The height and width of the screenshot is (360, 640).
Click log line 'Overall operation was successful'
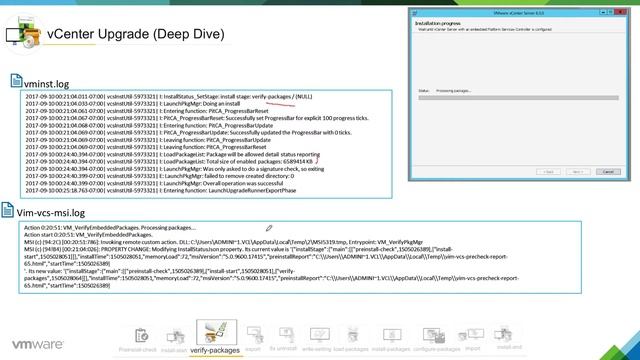pos(154,183)
